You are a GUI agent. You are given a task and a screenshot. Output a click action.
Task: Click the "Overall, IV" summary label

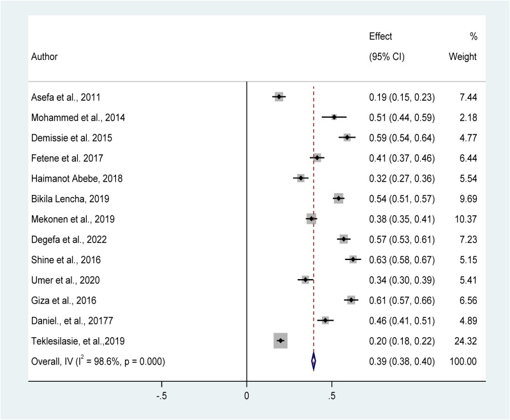(98, 361)
